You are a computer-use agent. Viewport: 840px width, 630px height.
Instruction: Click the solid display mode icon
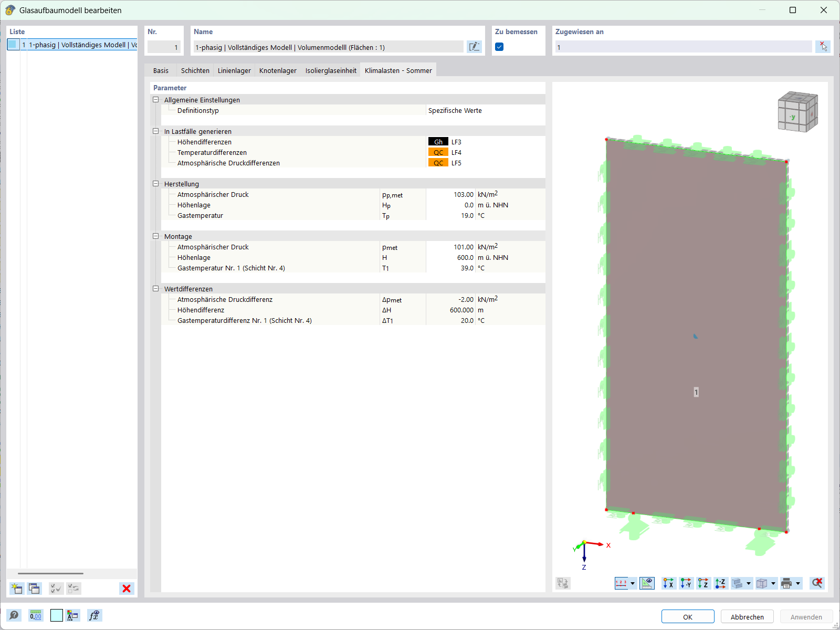pyautogui.click(x=738, y=583)
